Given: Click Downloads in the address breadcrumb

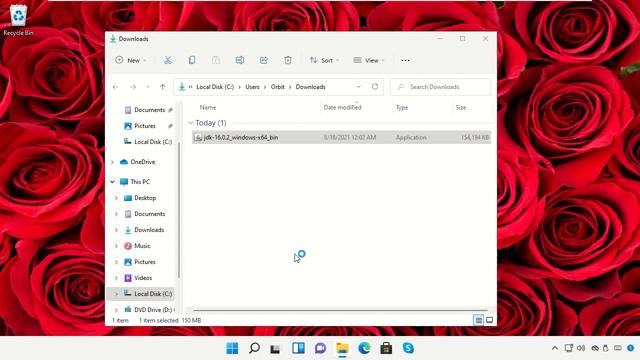Looking at the screenshot, I should click(311, 87).
